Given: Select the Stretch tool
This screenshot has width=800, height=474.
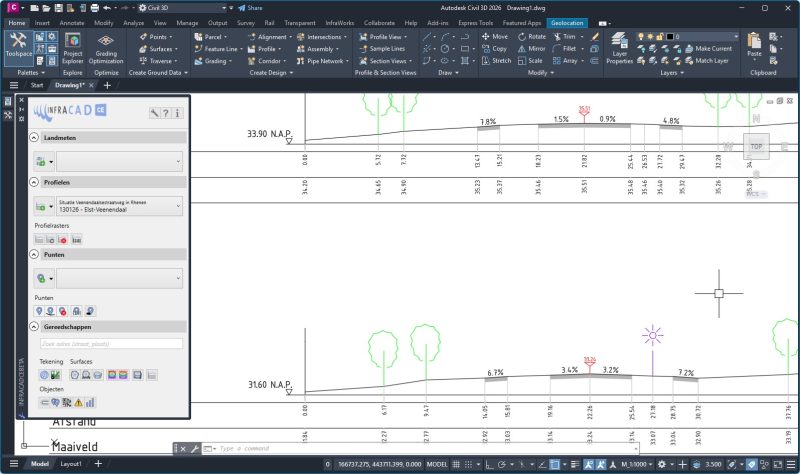Looking at the screenshot, I should [x=496, y=61].
